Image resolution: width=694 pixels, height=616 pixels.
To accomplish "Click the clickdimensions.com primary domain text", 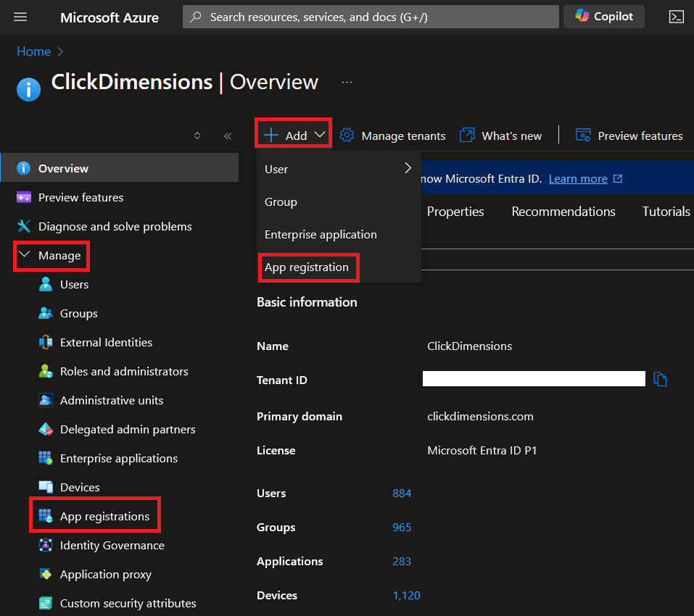I will click(480, 417).
